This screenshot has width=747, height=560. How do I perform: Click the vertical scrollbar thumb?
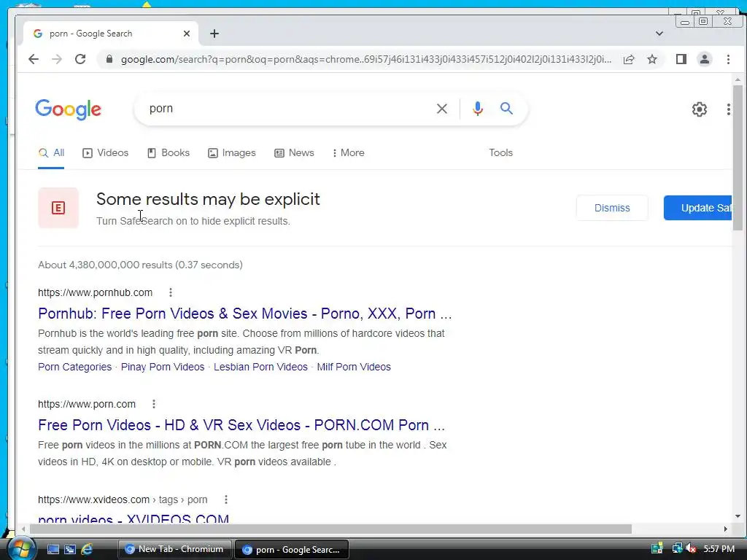pyautogui.click(x=738, y=157)
